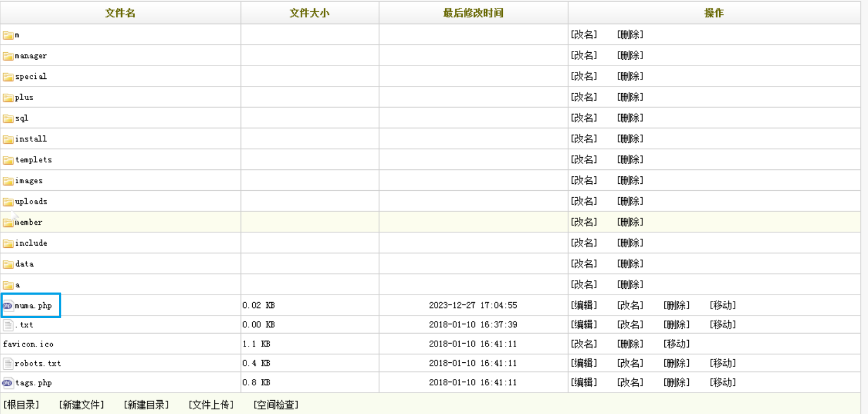Create a new file with 新建文件
The image size is (868, 414).
click(x=82, y=404)
